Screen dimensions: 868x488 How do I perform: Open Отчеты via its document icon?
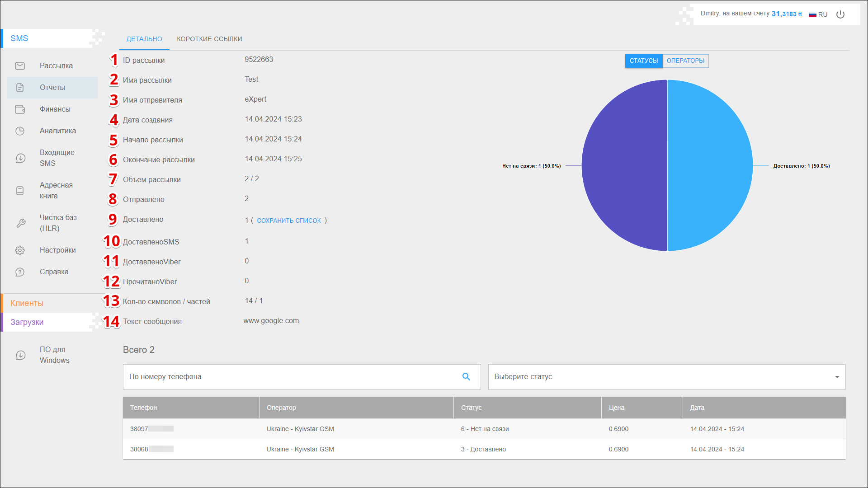point(20,88)
